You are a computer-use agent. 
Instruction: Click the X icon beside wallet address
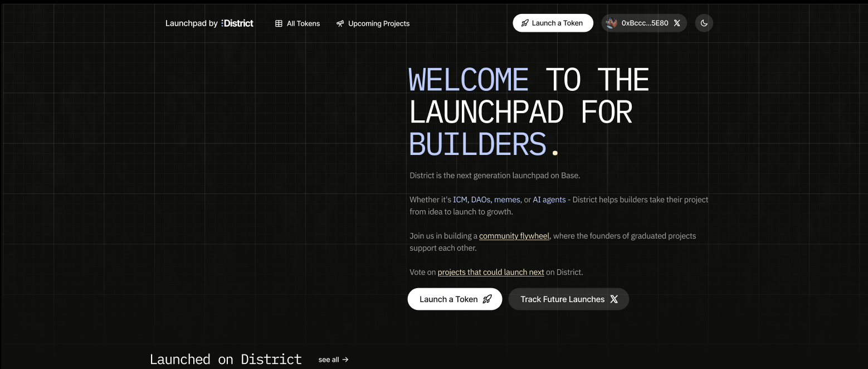(677, 23)
